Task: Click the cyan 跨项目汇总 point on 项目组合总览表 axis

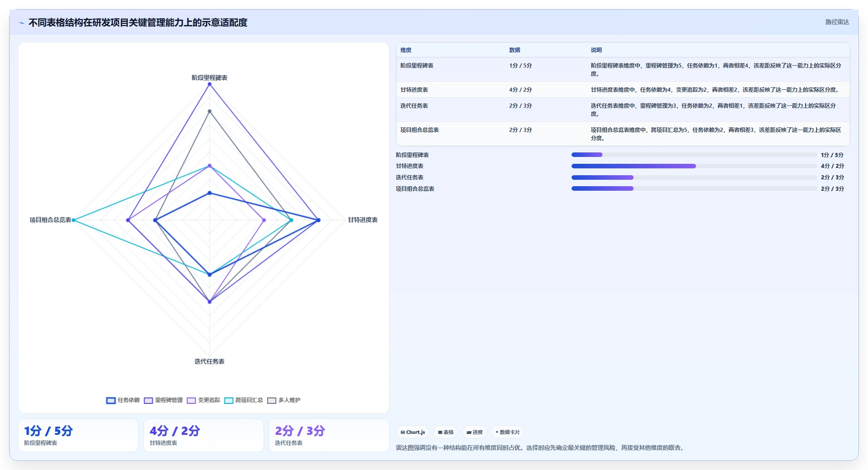Action: 73,220
